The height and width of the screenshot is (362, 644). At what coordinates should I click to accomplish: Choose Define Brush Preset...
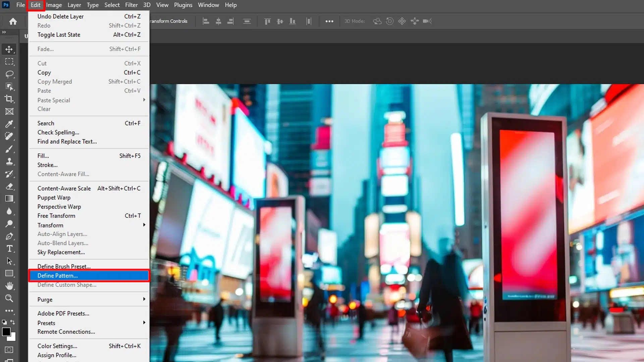89,266
